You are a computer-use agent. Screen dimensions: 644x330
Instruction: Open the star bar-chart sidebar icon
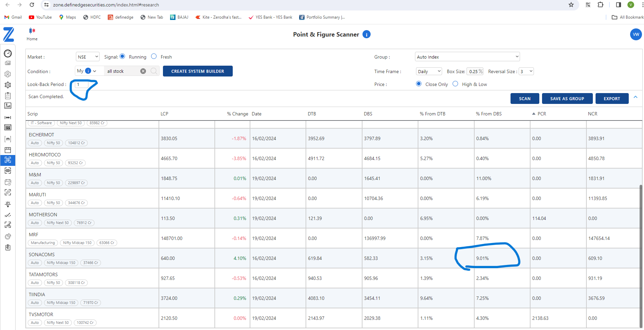coord(8,106)
